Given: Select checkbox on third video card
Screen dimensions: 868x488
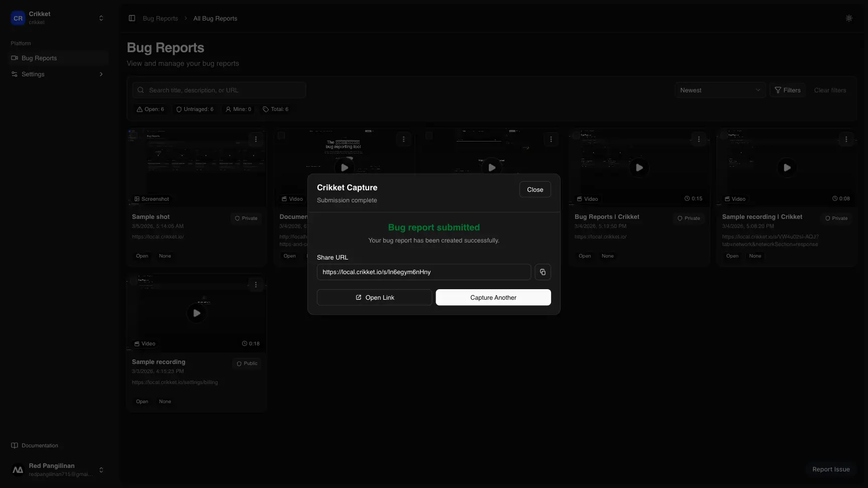Looking at the screenshot, I should coord(429,136).
